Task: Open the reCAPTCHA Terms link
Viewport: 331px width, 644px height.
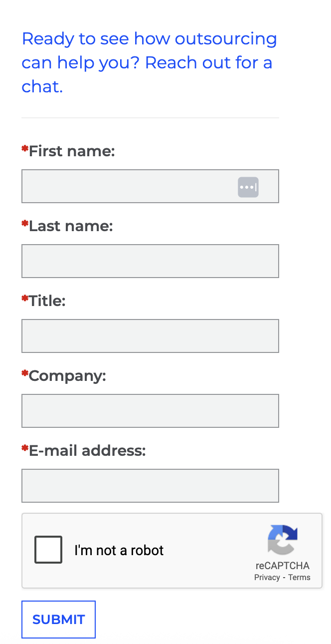Action: pos(299,578)
